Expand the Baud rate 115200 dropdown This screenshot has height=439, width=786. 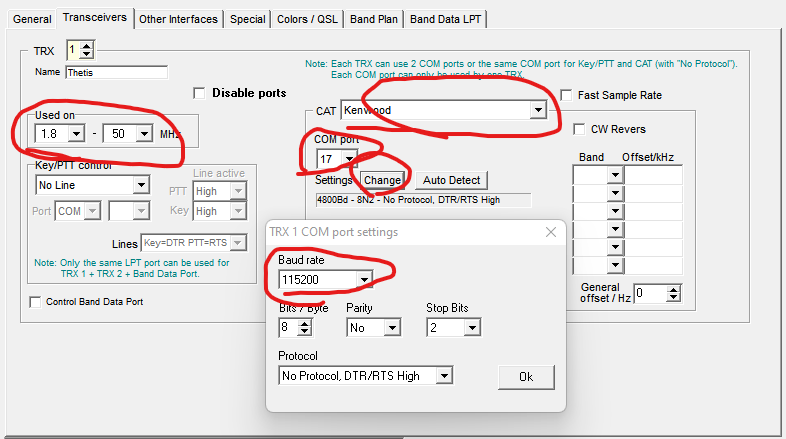tap(365, 279)
